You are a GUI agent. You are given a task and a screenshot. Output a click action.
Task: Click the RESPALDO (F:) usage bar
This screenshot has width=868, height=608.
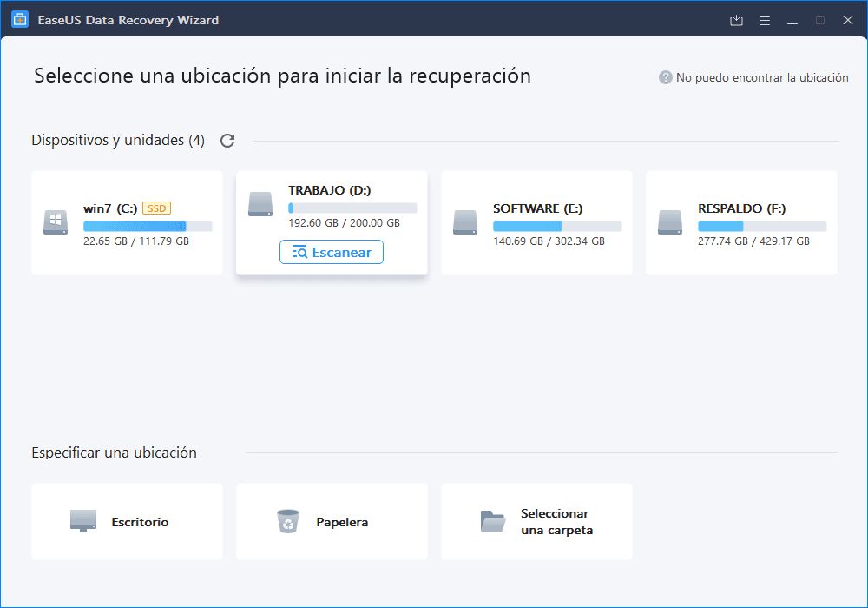click(762, 226)
